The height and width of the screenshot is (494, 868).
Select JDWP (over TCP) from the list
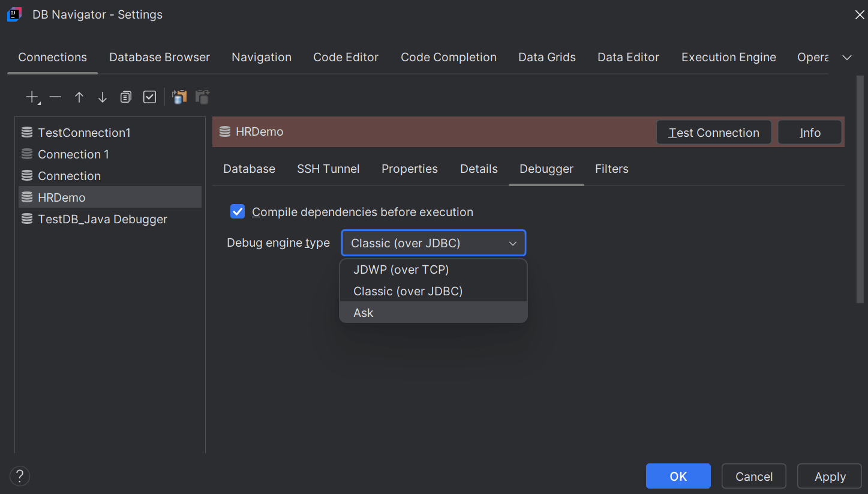coord(401,270)
